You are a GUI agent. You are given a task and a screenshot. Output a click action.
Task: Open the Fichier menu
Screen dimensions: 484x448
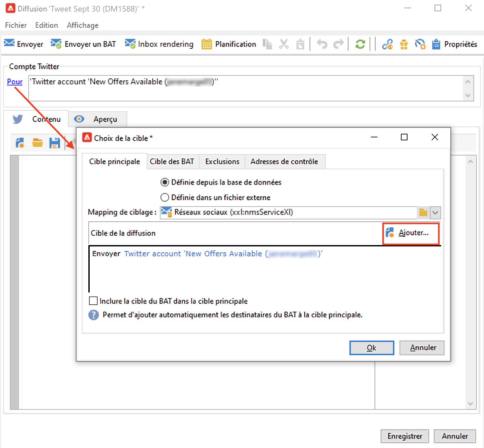pyautogui.click(x=16, y=25)
